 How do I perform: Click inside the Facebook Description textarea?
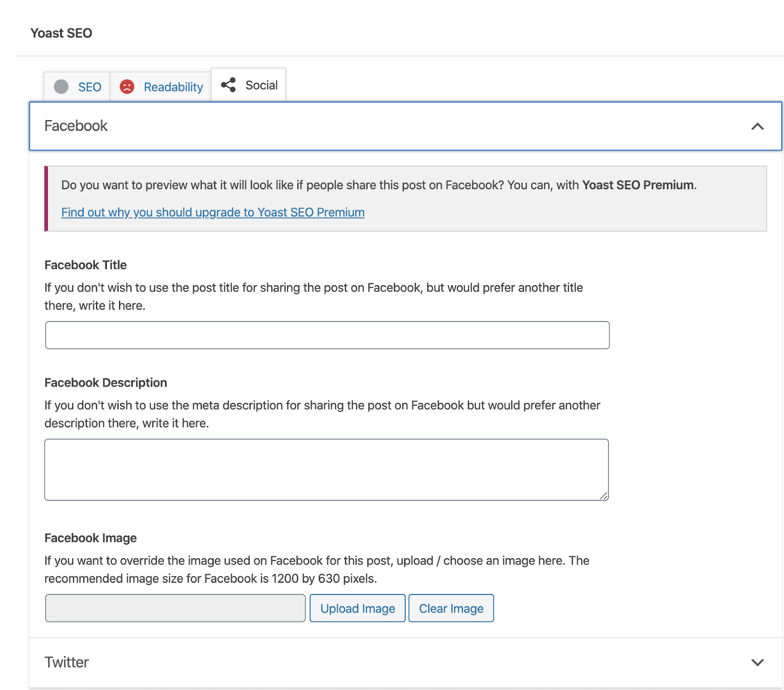point(326,469)
